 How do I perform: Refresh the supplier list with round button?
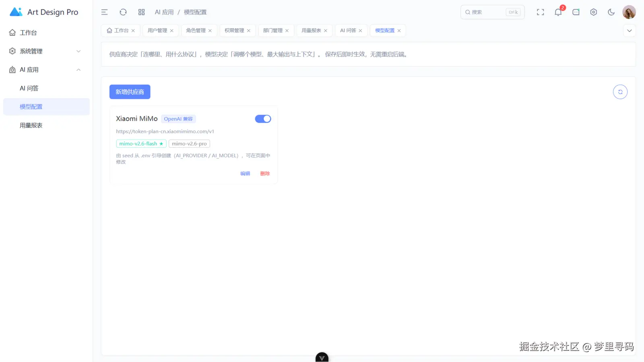click(620, 92)
